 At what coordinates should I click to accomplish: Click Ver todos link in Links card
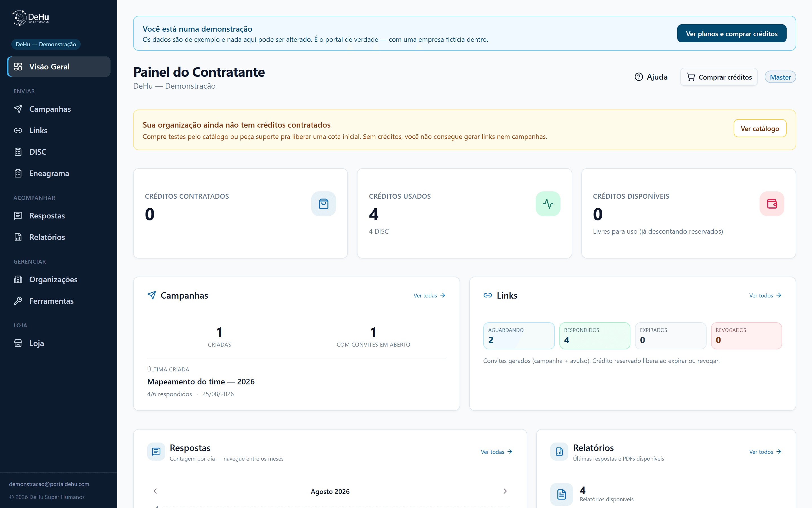[x=765, y=295]
